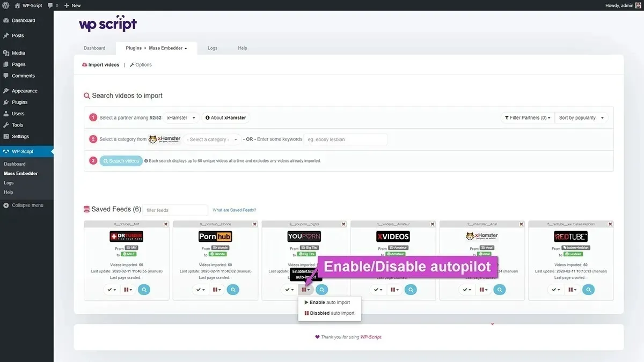The height and width of the screenshot is (362, 644).
Task: Open checkmark dropdown on Big Tits feed
Action: (x=289, y=290)
